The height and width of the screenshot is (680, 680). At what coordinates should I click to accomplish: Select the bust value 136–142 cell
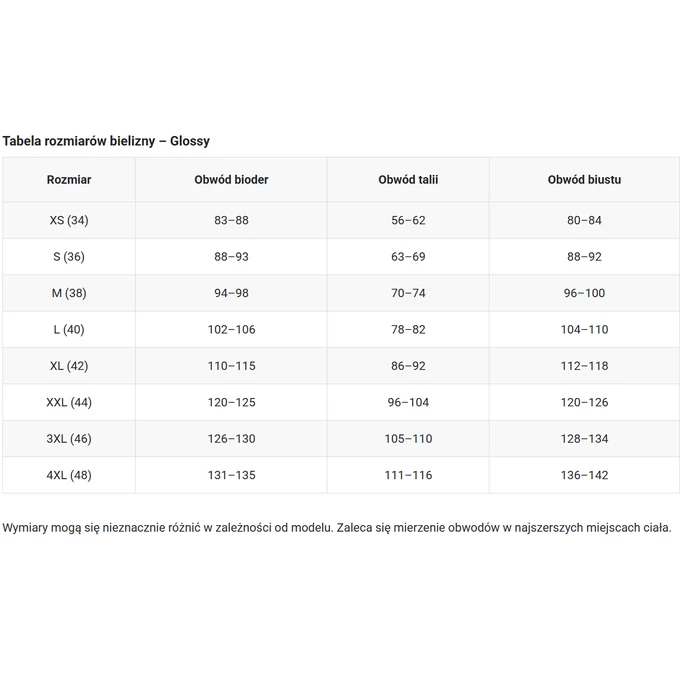tap(584, 475)
